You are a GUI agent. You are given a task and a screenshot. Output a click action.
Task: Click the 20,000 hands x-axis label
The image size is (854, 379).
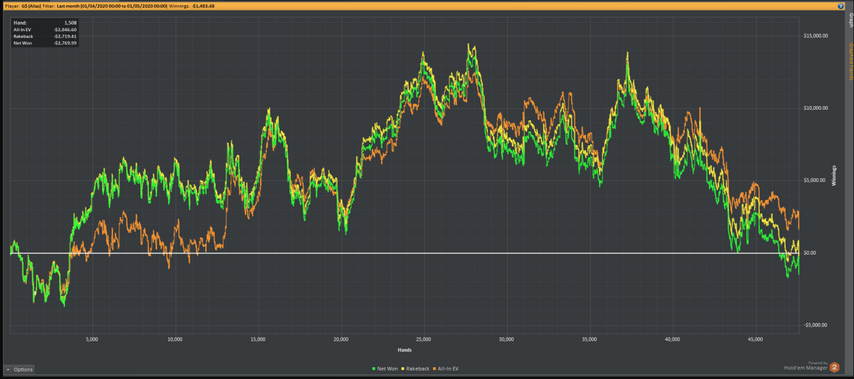340,339
